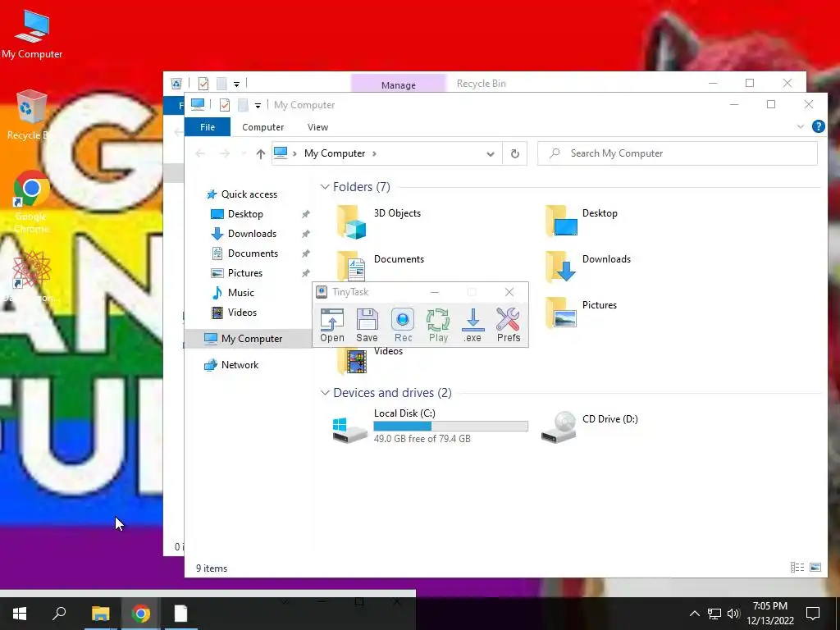The width and height of the screenshot is (840, 630).
Task: Click the volume tray icon
Action: (733, 614)
